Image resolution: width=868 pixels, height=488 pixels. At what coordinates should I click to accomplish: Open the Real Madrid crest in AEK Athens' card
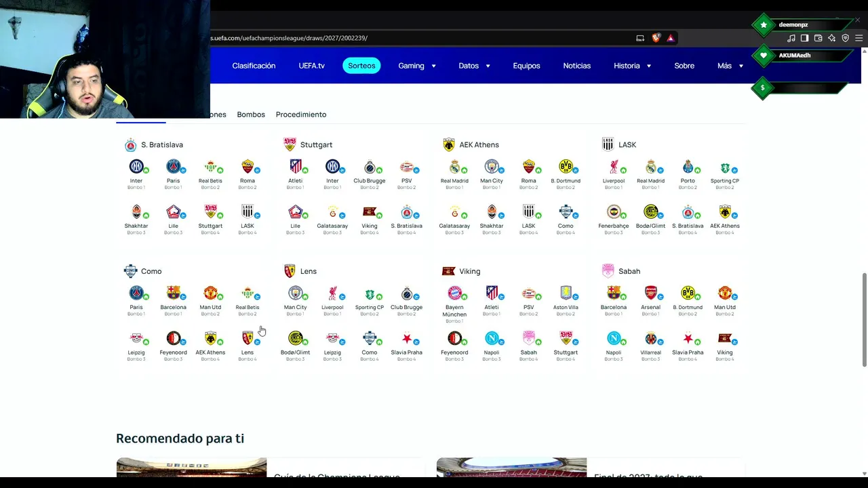[454, 167]
